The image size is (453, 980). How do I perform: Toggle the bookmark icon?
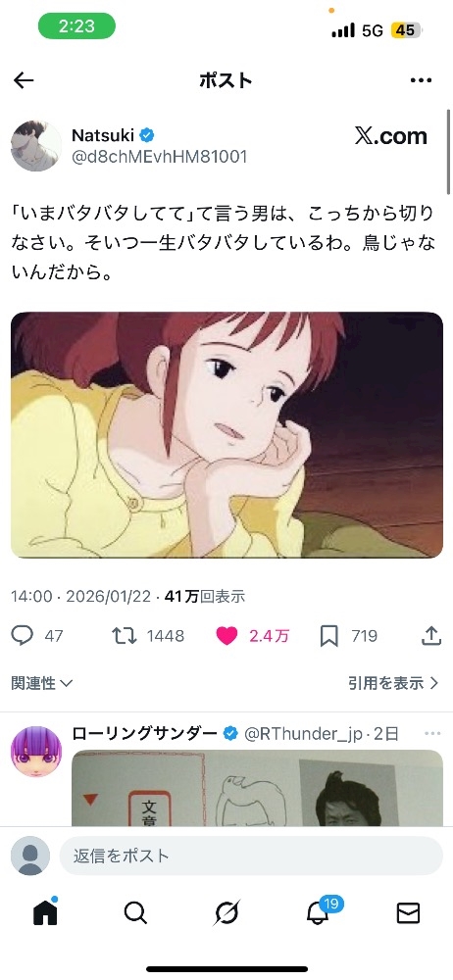pyautogui.click(x=329, y=636)
